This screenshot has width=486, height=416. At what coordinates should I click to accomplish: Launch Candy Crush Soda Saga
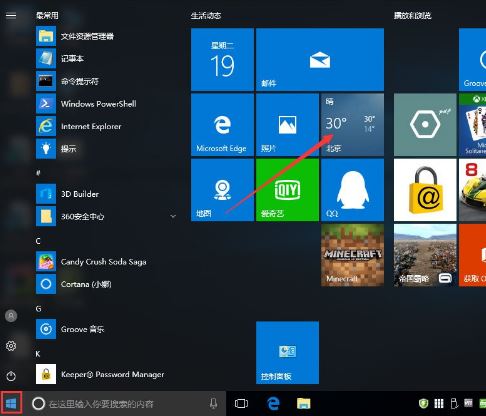click(x=107, y=262)
